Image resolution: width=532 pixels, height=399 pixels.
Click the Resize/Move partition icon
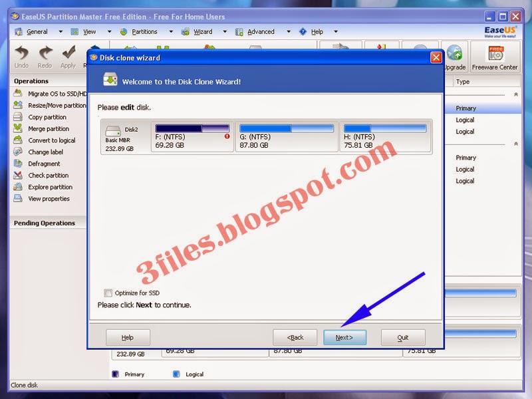(x=18, y=105)
